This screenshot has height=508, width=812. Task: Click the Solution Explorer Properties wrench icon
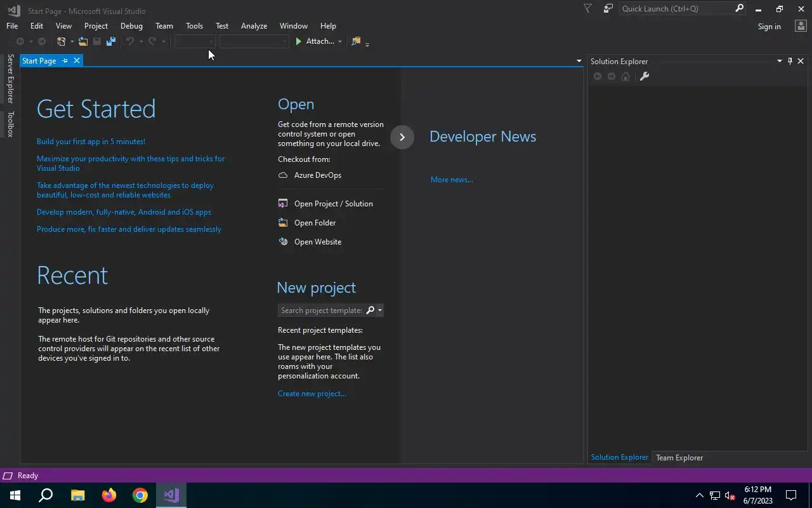point(645,76)
